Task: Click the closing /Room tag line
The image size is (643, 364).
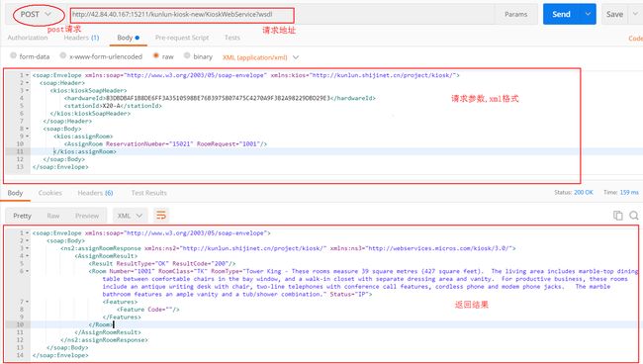Action: (101, 324)
